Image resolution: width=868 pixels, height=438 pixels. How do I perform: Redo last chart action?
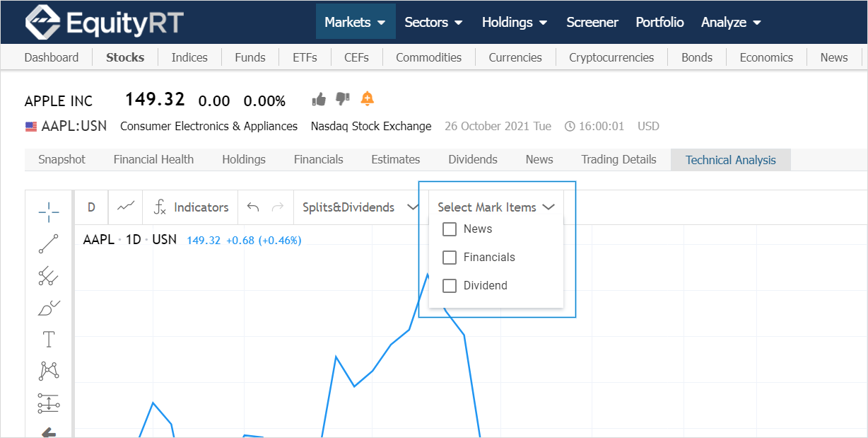pyautogui.click(x=278, y=207)
